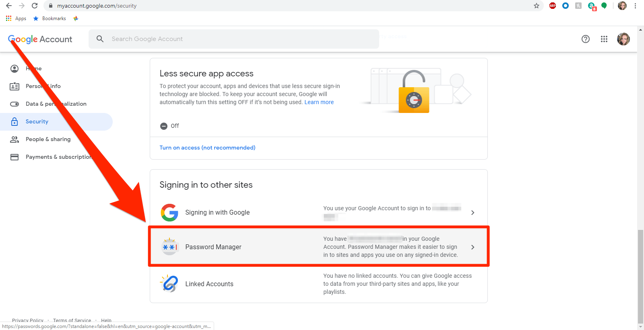The width and height of the screenshot is (644, 330).
Task: Click Turn on access (not recommended) link
Action: pyautogui.click(x=207, y=148)
